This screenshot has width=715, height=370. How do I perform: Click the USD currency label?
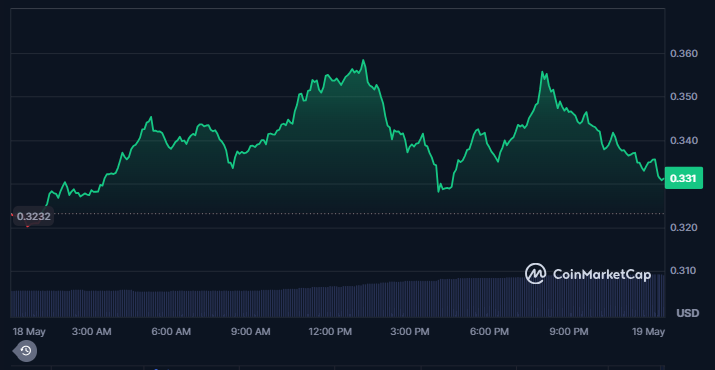688,313
